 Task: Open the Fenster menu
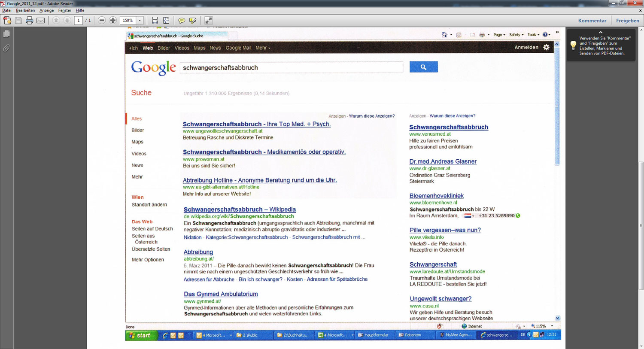(65, 10)
